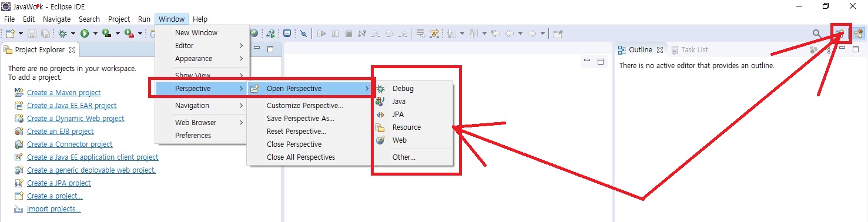
Task: Click the Next Annotation toolbar icon
Action: click(x=451, y=33)
